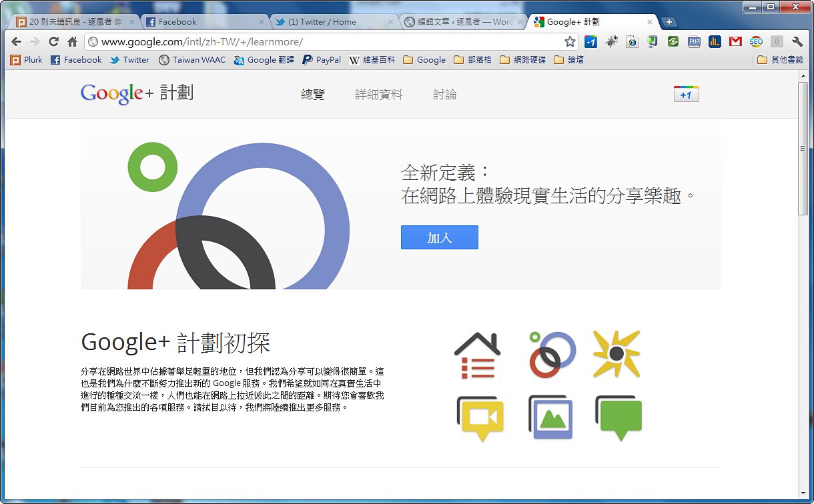The height and width of the screenshot is (504, 814).
Task: Click the gray zero counter extension icon
Action: click(x=777, y=42)
